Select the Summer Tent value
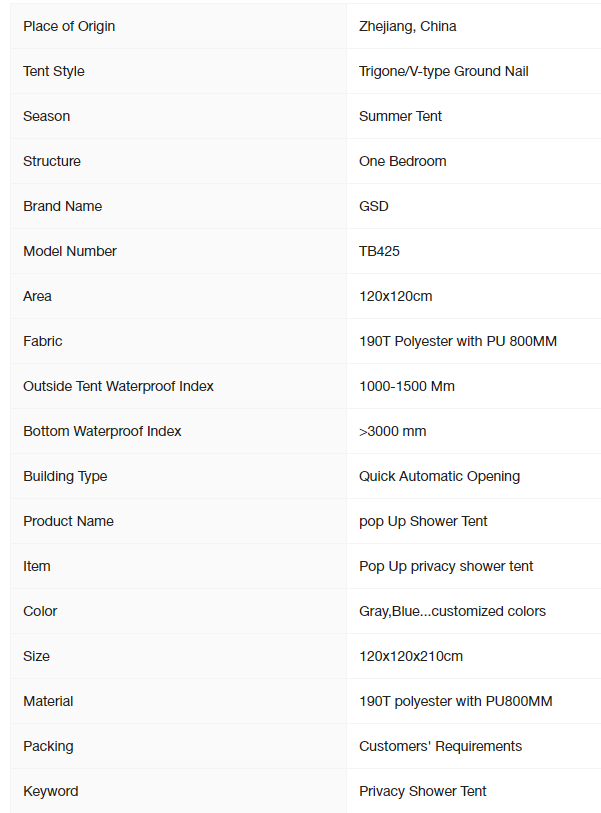This screenshot has width=601, height=813. (x=400, y=116)
